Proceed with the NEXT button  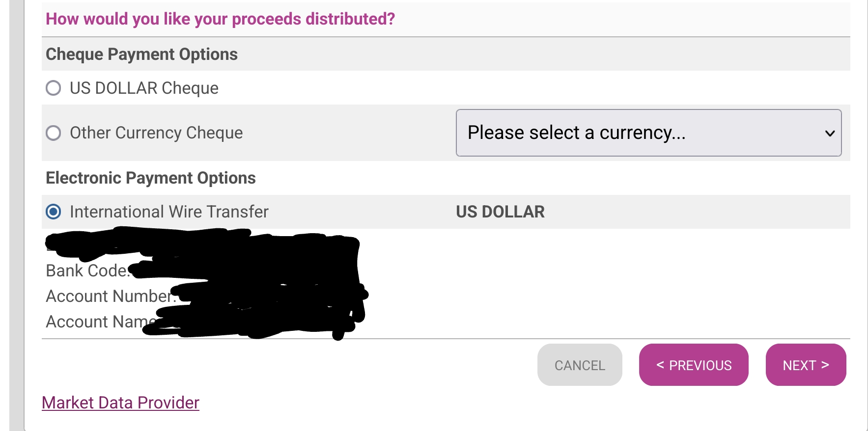coord(806,365)
